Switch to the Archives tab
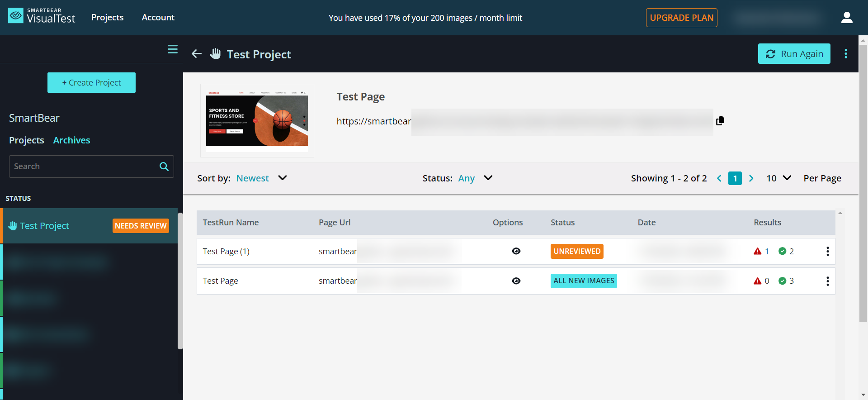868x400 pixels. point(71,140)
